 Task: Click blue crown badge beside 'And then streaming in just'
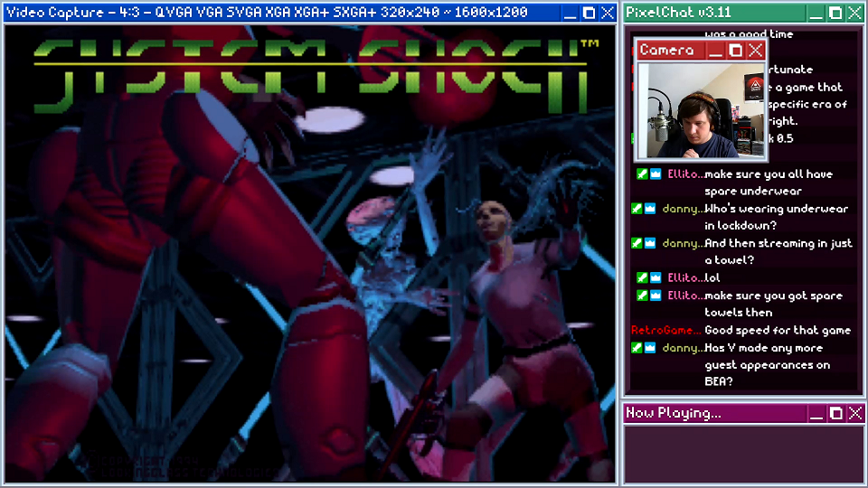click(x=650, y=243)
